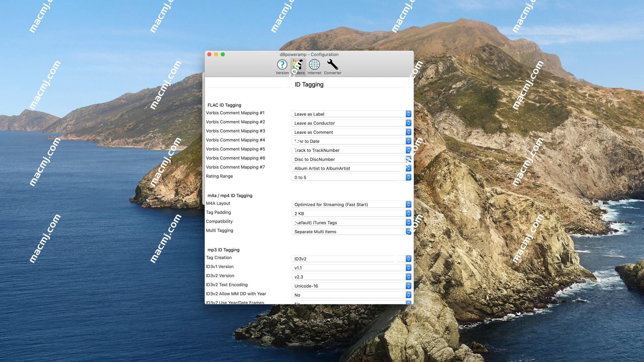
Task: Select the Tag Creation ID3v2 dropdown
Action: coord(351,258)
